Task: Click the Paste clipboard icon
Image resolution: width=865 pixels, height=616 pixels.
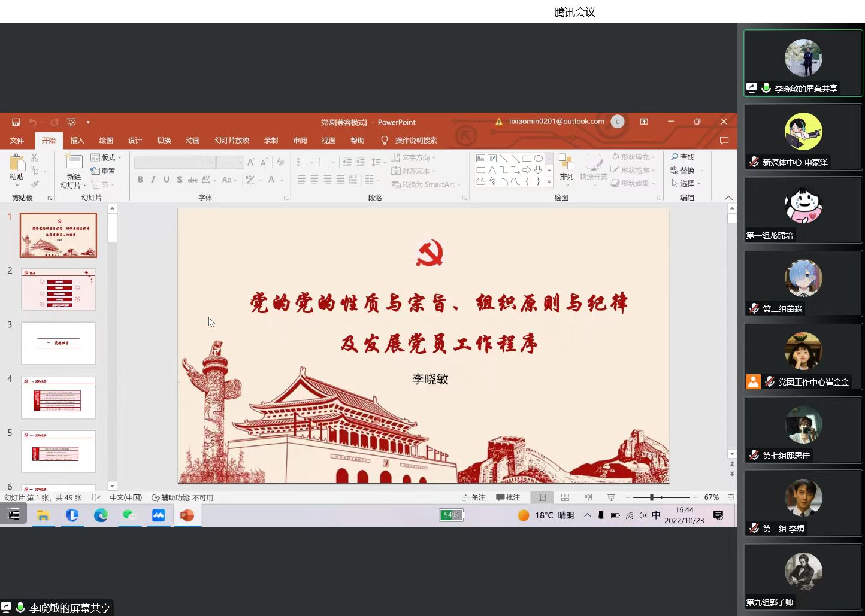Action: (x=17, y=163)
